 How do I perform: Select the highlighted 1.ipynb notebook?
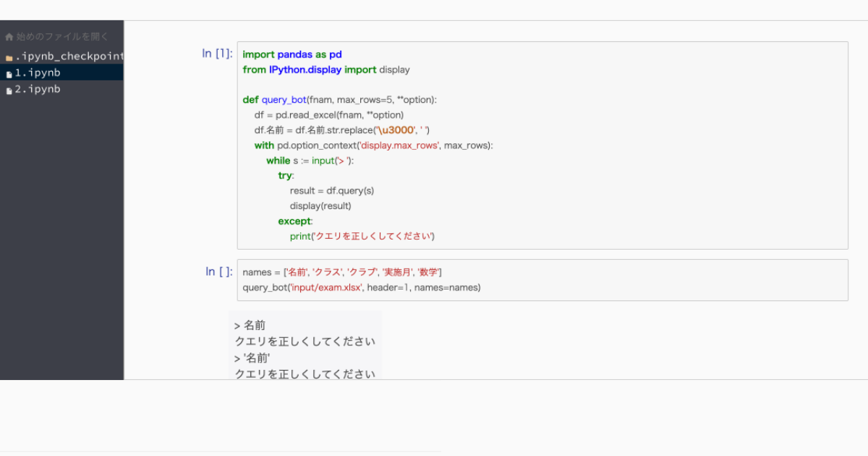(x=37, y=72)
